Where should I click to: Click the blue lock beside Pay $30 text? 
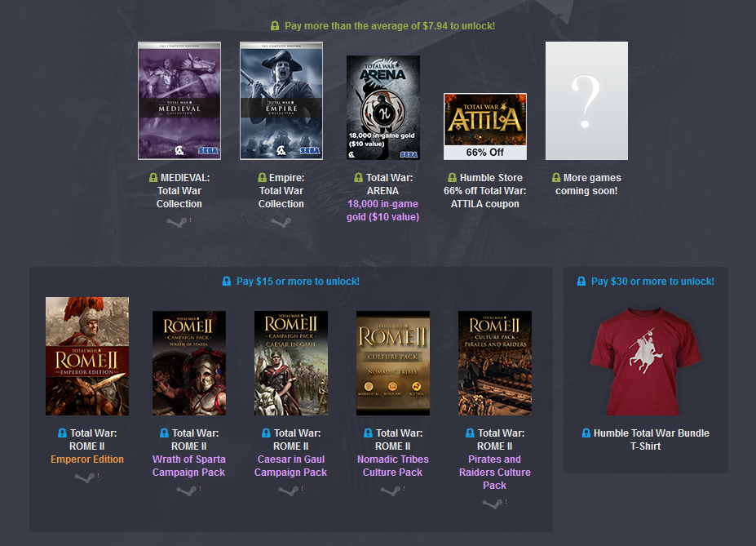point(581,281)
